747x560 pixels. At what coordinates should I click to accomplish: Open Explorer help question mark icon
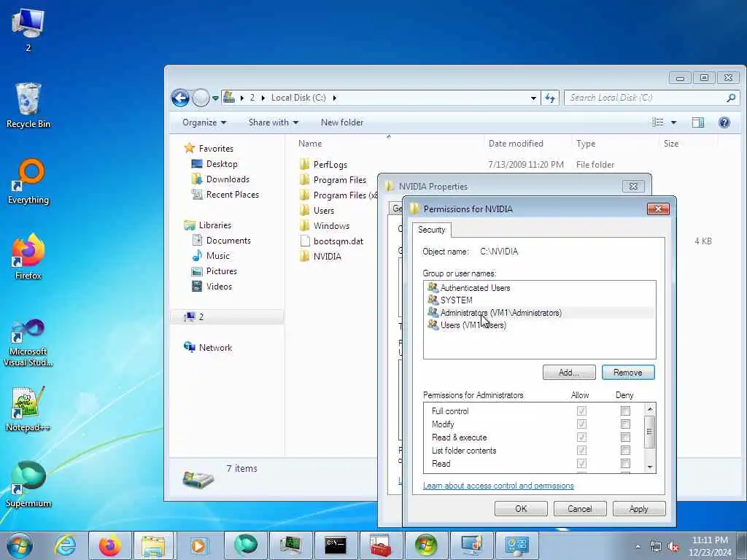coord(724,122)
